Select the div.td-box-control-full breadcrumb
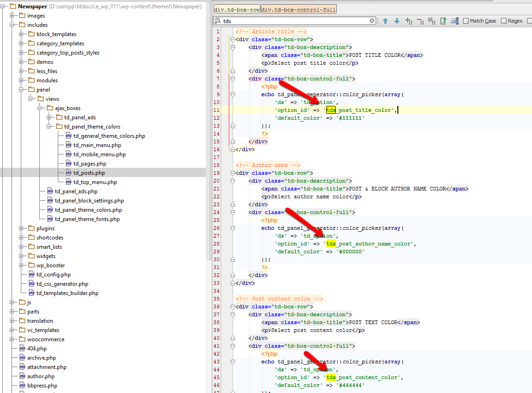Viewport: 532px width, 393px height. 298,10
